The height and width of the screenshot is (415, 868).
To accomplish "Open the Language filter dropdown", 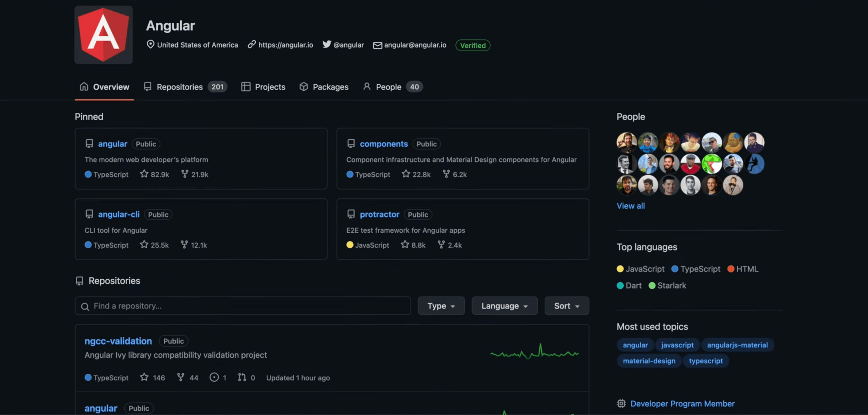I will pyautogui.click(x=504, y=306).
